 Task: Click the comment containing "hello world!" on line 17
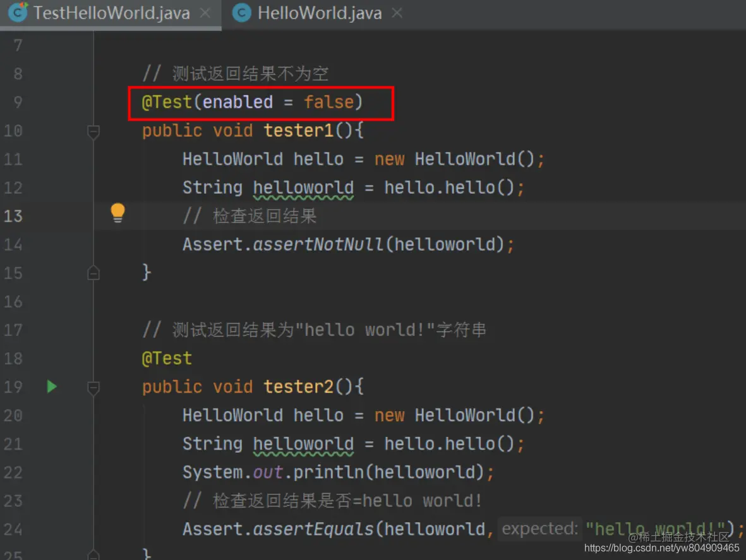point(314,330)
